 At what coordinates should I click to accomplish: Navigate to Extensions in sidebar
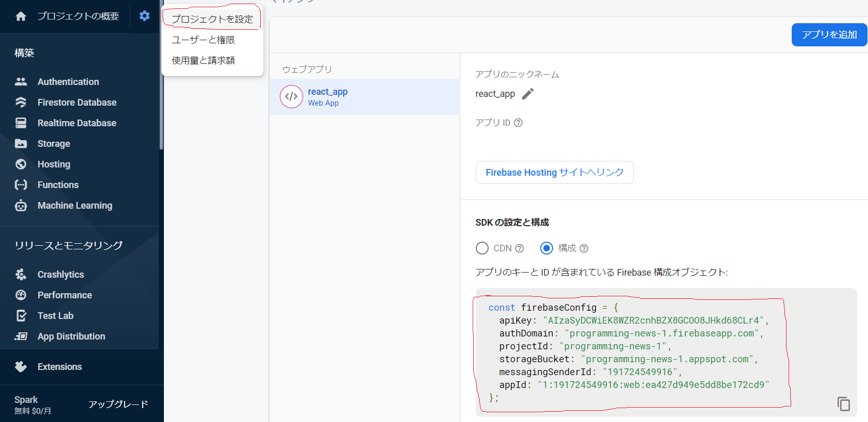tap(59, 367)
